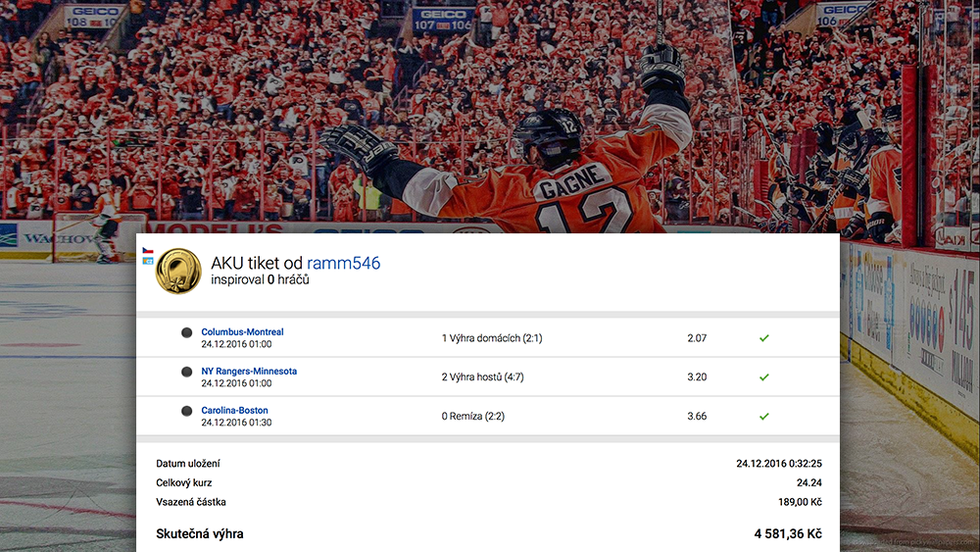Click the hockey puck icon beside NY Rangers-Minnesota
The height and width of the screenshot is (552, 980).
tap(186, 372)
